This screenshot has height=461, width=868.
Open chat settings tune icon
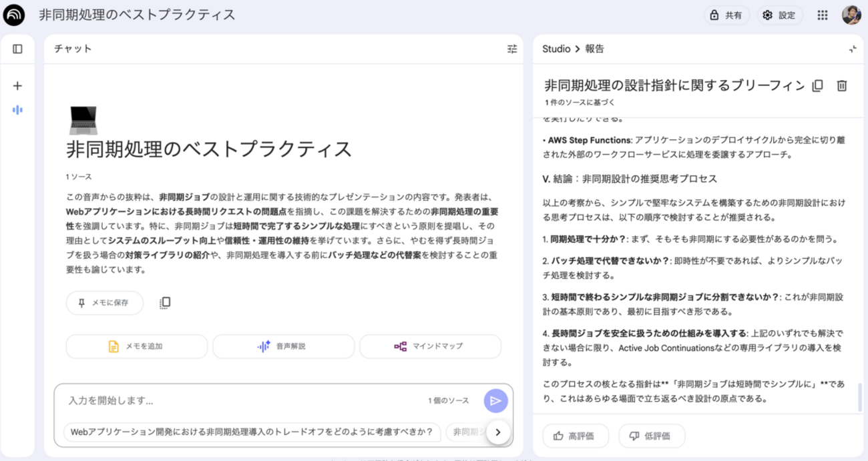pyautogui.click(x=512, y=49)
